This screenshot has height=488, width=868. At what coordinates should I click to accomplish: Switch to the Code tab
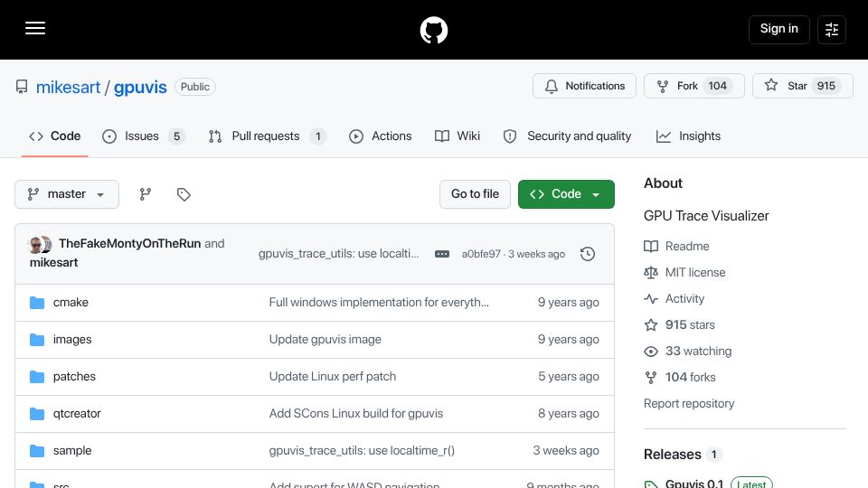[x=55, y=136]
